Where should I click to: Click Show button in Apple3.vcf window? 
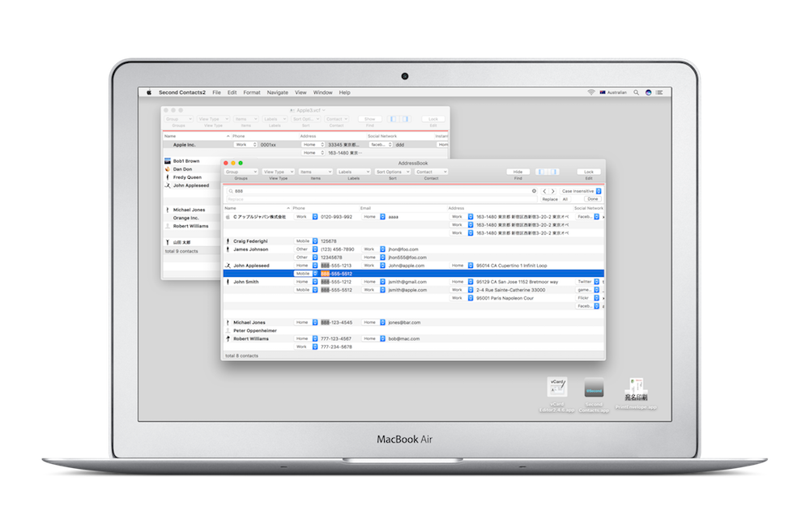(x=370, y=119)
